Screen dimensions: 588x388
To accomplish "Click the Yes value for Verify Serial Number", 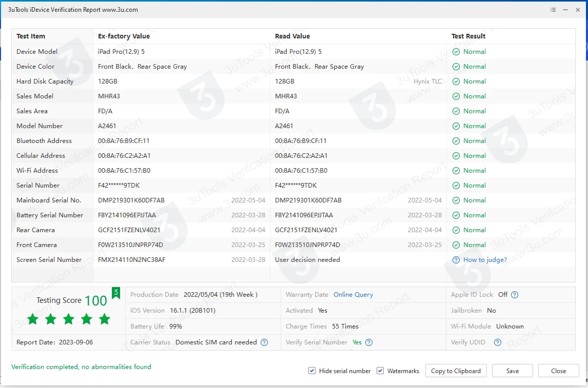I will pyautogui.click(x=357, y=342).
